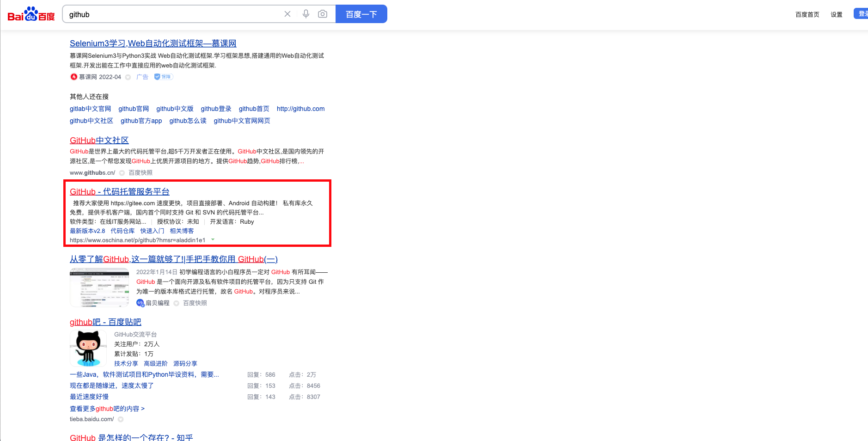This screenshot has width=868, height=441.
Task: Click the Baidu logo
Action: 31,14
